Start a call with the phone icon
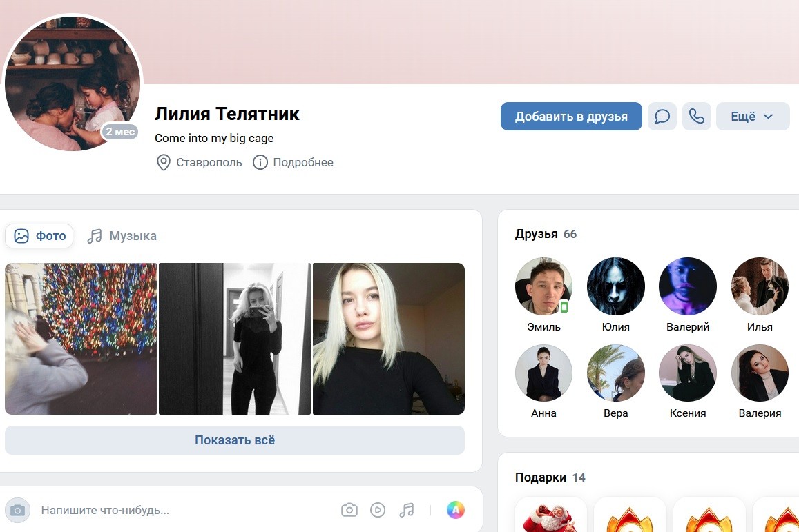The height and width of the screenshot is (532, 799). click(x=697, y=116)
